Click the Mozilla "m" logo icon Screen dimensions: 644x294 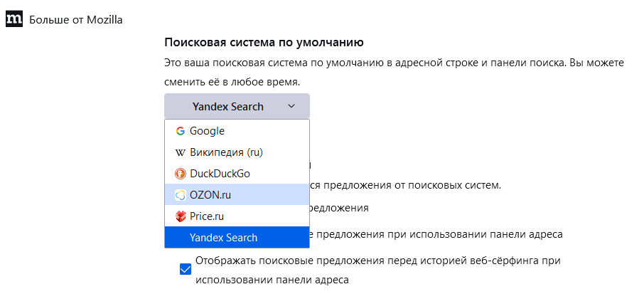tap(14, 19)
